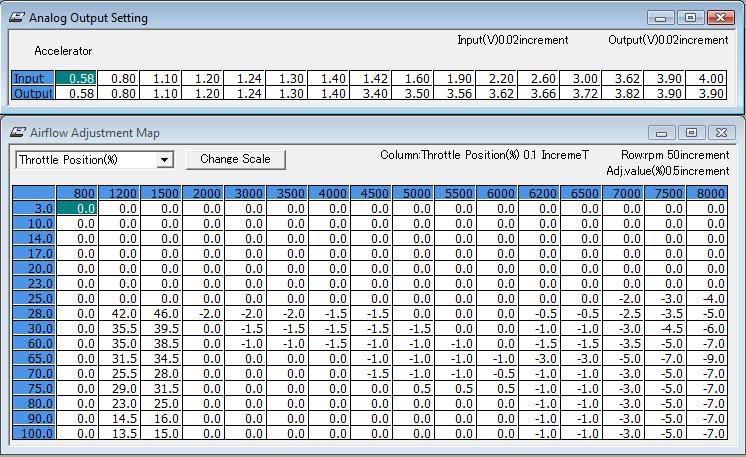
Task: Select map cell with value 38.5
Action: point(161,343)
